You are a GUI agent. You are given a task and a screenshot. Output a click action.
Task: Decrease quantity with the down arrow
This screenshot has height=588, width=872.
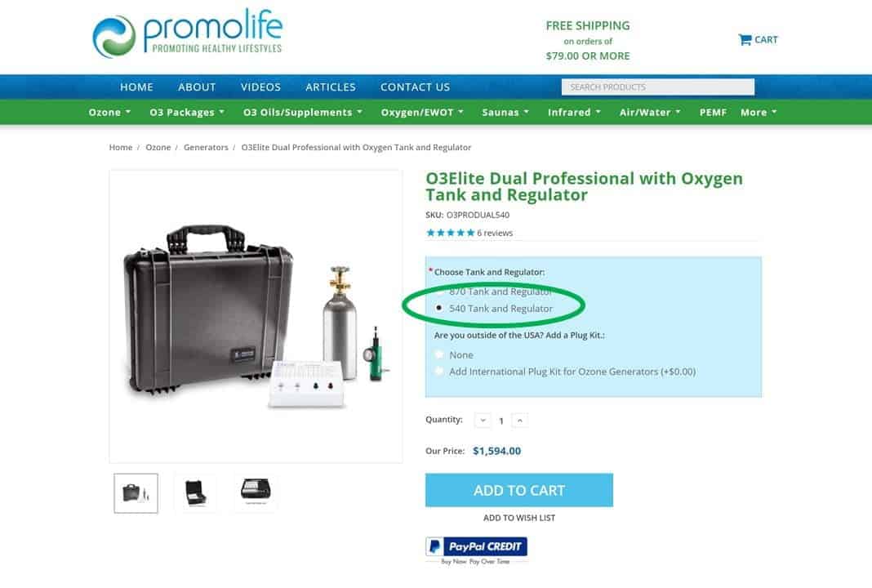click(x=483, y=421)
